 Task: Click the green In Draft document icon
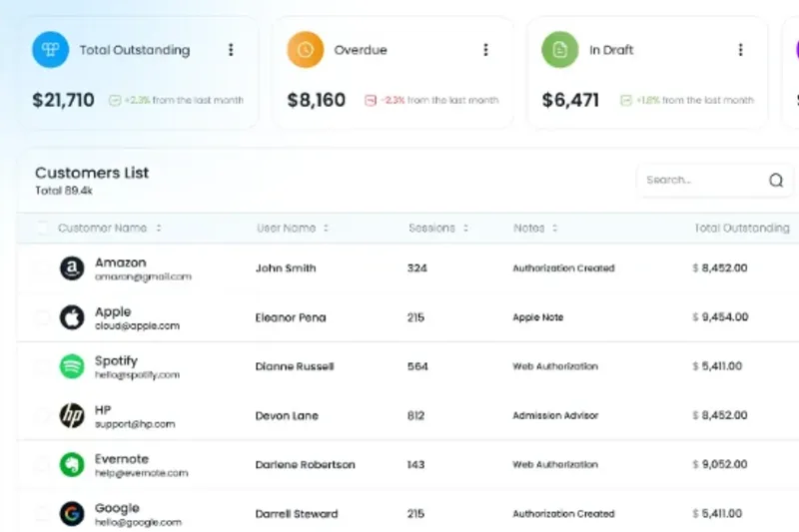(560, 50)
